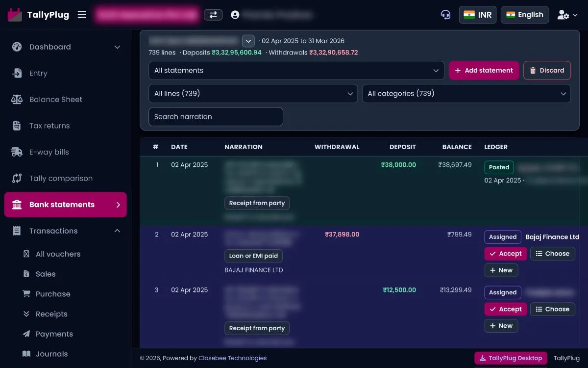
Task: Focus the Search narration field
Action: pyautogui.click(x=216, y=117)
